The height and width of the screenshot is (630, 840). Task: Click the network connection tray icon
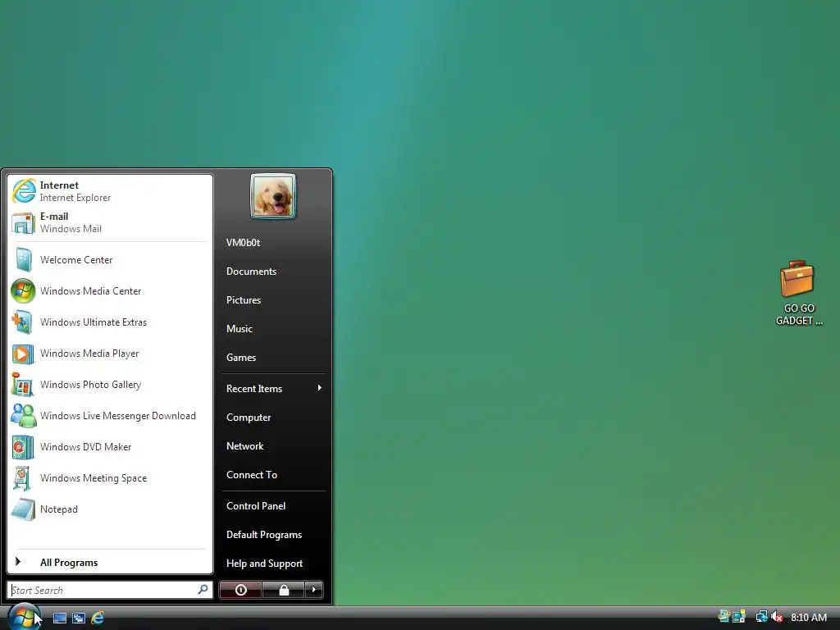[761, 617]
